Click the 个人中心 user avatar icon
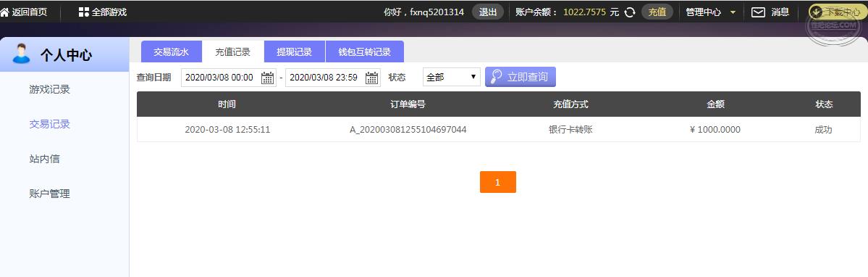The image size is (868, 277). click(21, 54)
